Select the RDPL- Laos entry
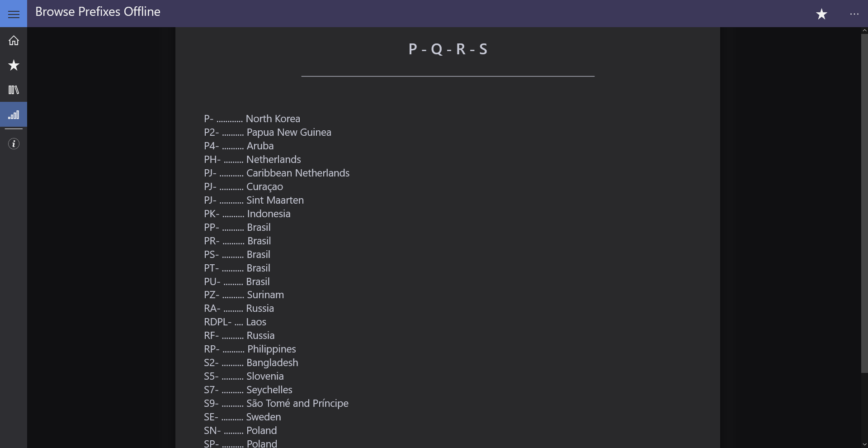The height and width of the screenshot is (448, 868). click(235, 322)
